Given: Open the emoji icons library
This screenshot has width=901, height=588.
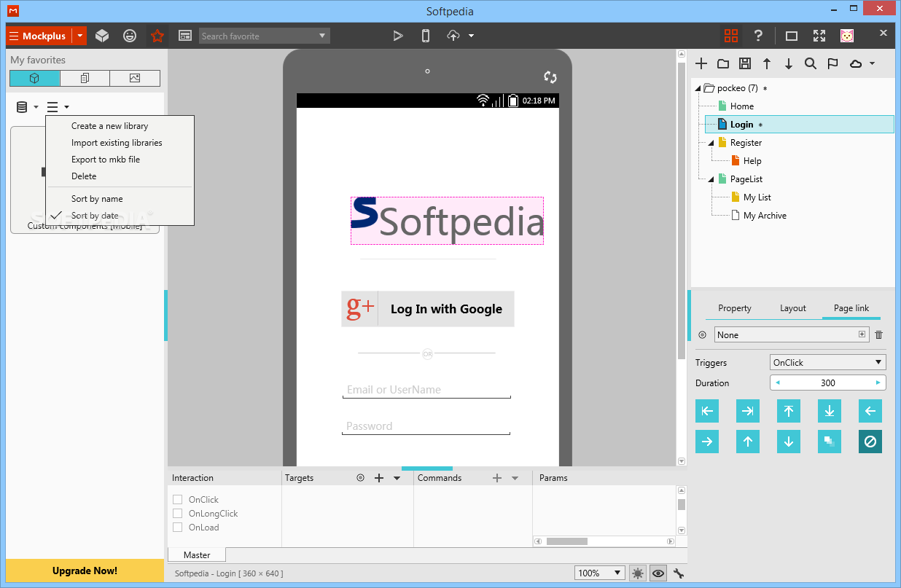Looking at the screenshot, I should (130, 36).
